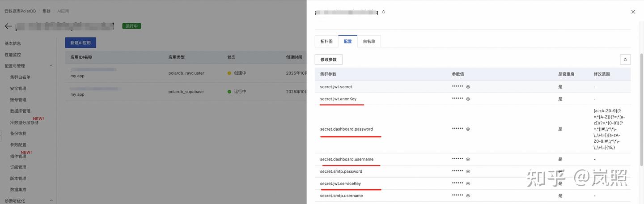The image size is (644, 204).
Task: Go to 订阅管理 in the sidebar
Action: pyautogui.click(x=18, y=167)
